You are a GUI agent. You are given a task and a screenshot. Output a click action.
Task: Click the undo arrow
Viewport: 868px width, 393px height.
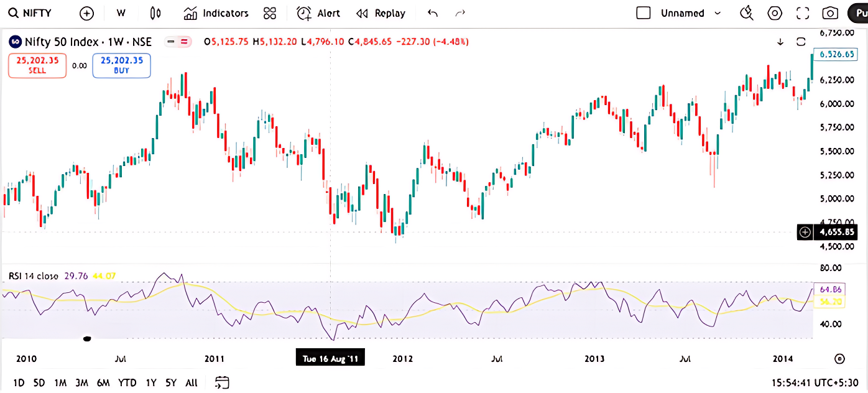pos(433,13)
